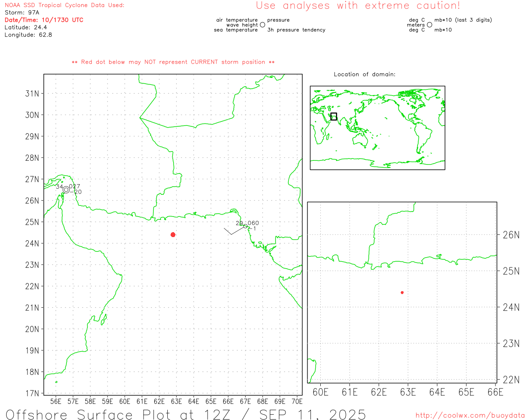Click the 'Date/Time: 10/1730 UTC' text
The image size is (525, 420).
pyautogui.click(x=44, y=20)
